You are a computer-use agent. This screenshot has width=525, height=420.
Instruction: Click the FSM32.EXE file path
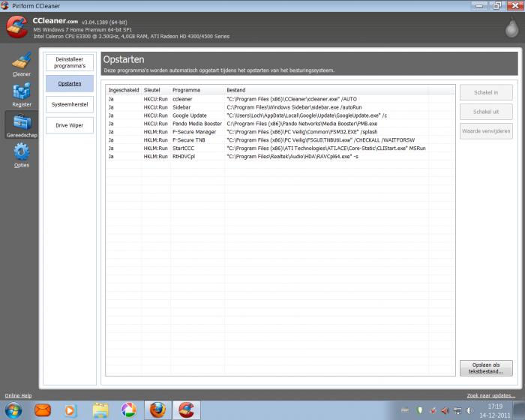pyautogui.click(x=302, y=132)
